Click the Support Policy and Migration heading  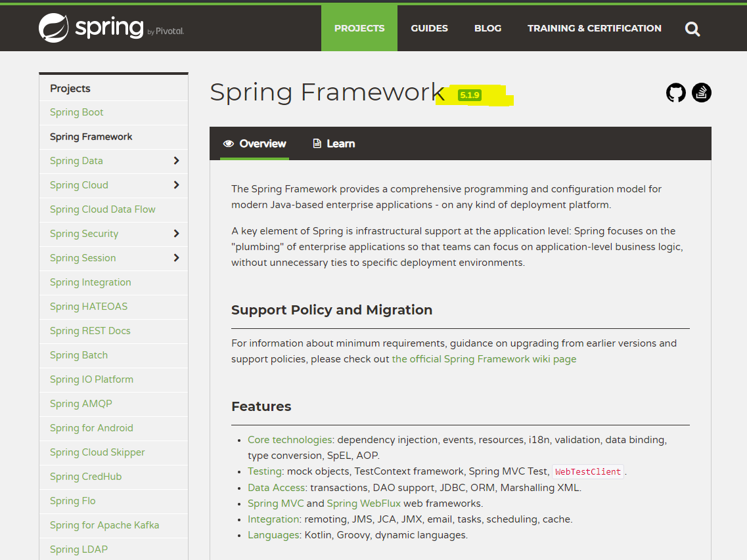332,310
